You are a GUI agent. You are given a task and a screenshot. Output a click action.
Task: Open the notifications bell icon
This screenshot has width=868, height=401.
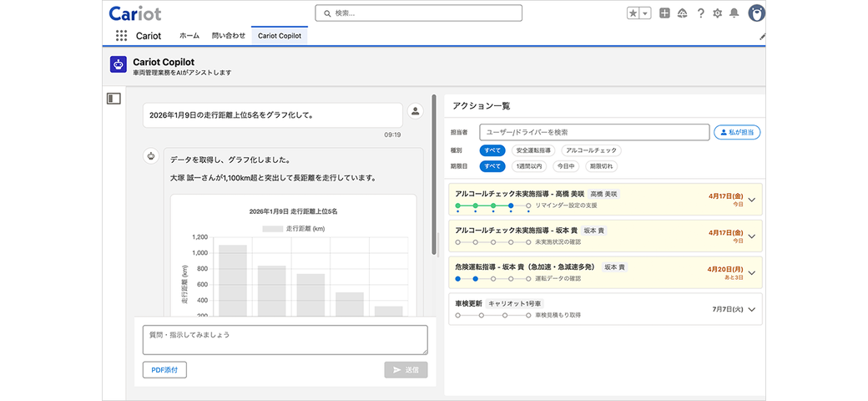click(x=734, y=13)
